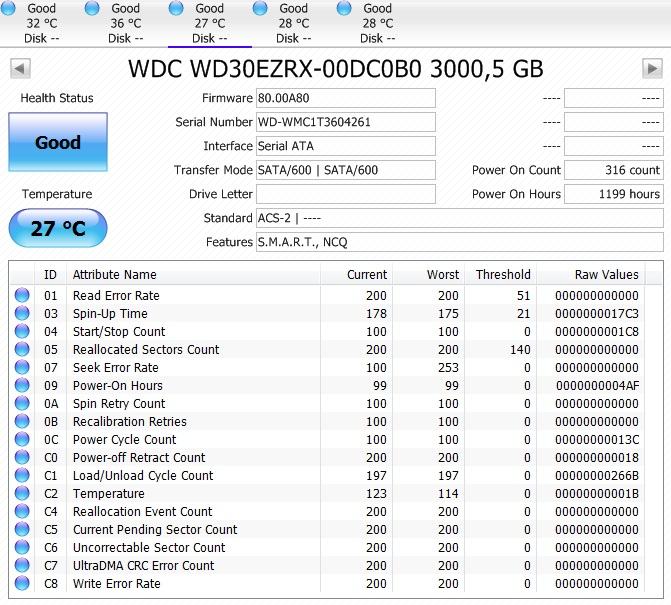
Task: Click the Interface field Serial ATA
Action: click(x=346, y=146)
